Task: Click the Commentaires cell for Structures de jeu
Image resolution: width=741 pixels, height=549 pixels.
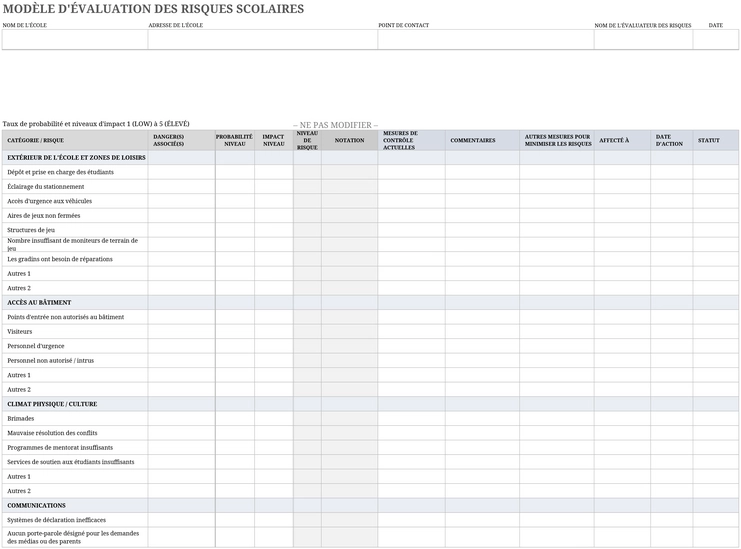Action: click(482, 230)
